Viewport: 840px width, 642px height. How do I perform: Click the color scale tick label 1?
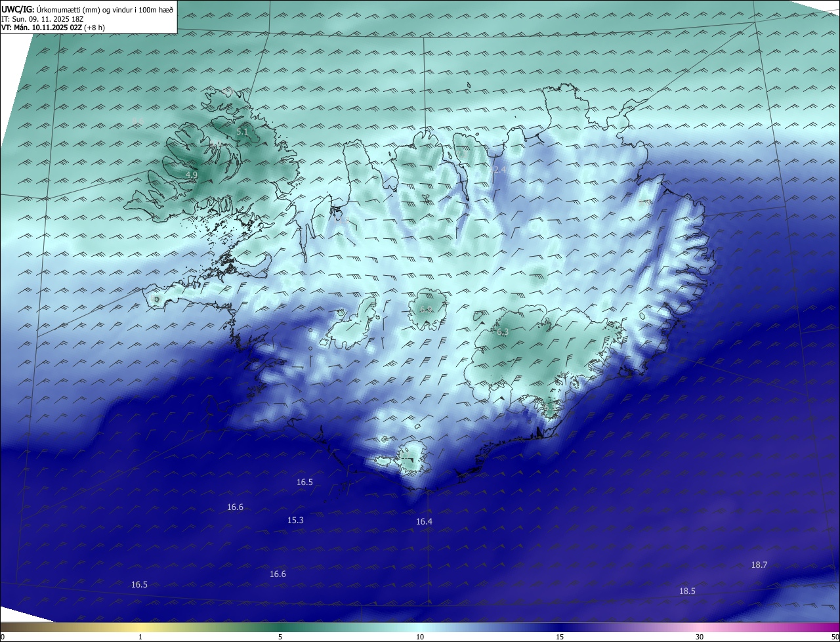pyautogui.click(x=141, y=637)
